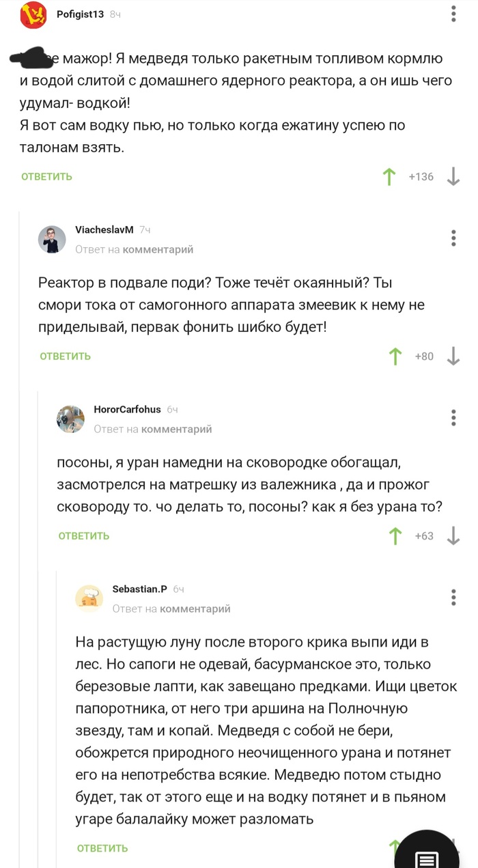Reply to ViacheslavM's comment
Image resolution: width=478 pixels, height=868 pixels.
[x=65, y=356]
